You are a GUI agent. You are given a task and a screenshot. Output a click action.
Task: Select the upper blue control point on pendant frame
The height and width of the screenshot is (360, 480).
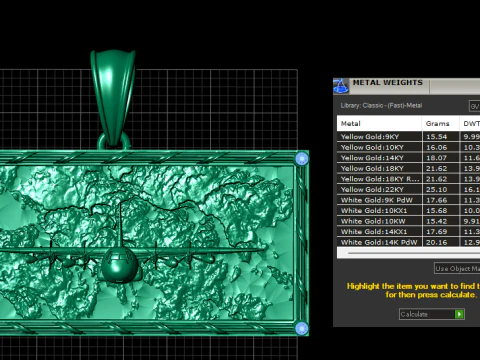click(x=302, y=159)
